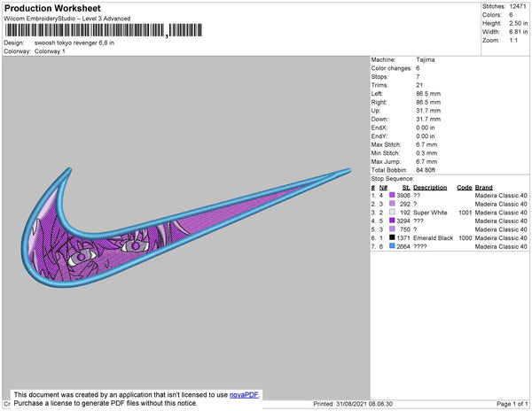Click the "Stop Sequence:" heading
The width and height of the screenshot is (532, 411).
pyautogui.click(x=393, y=179)
